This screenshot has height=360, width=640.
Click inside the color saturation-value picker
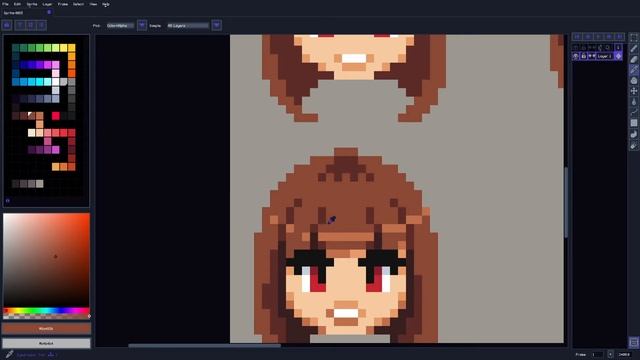coord(46,260)
